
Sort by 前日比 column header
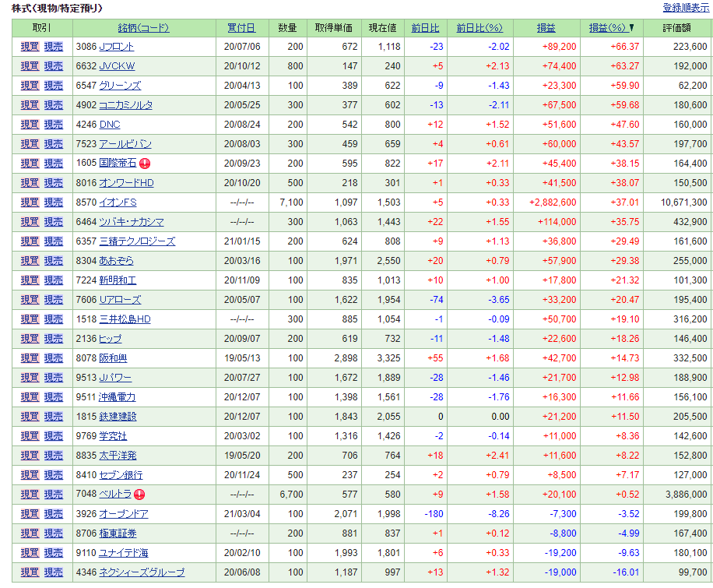click(425, 28)
